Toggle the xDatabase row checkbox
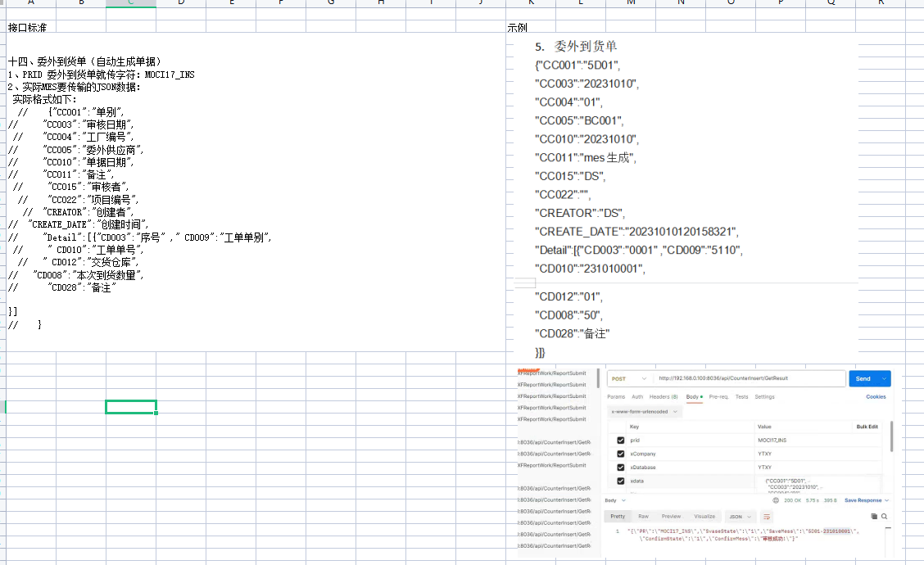Image resolution: width=924 pixels, height=565 pixels. coord(620,468)
